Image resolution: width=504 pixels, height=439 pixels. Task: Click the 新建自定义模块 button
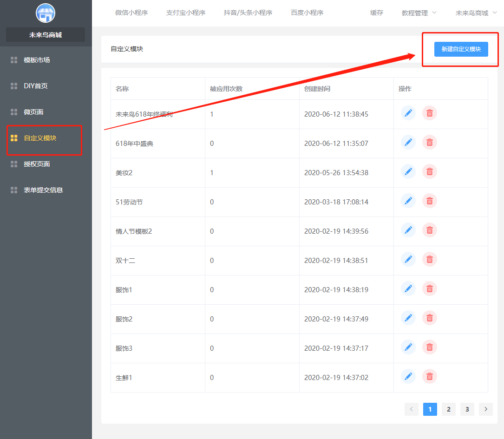pyautogui.click(x=461, y=49)
